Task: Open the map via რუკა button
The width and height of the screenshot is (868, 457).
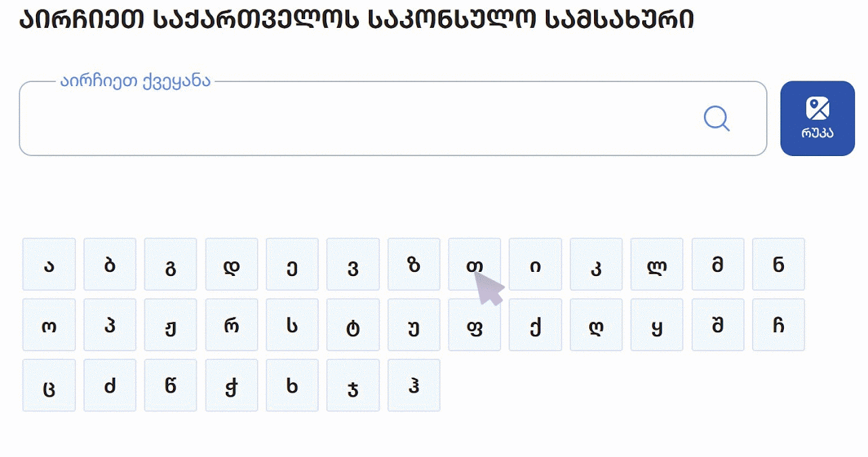Action: coord(818,119)
